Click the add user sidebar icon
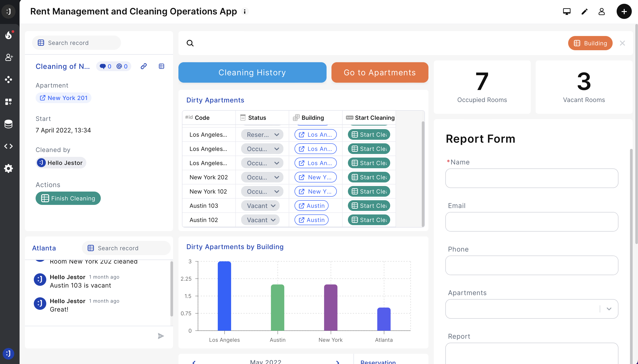Screen dimensions: 638x364 (9, 57)
